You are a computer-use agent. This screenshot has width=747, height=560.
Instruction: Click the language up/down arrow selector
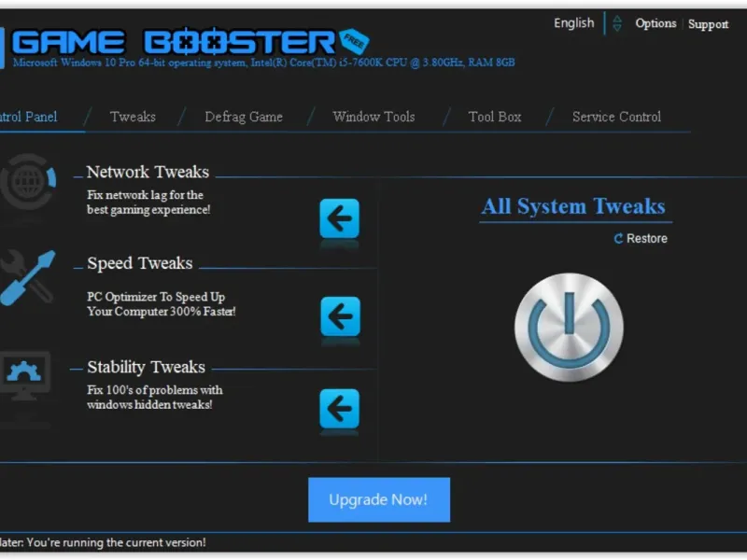pyautogui.click(x=617, y=22)
